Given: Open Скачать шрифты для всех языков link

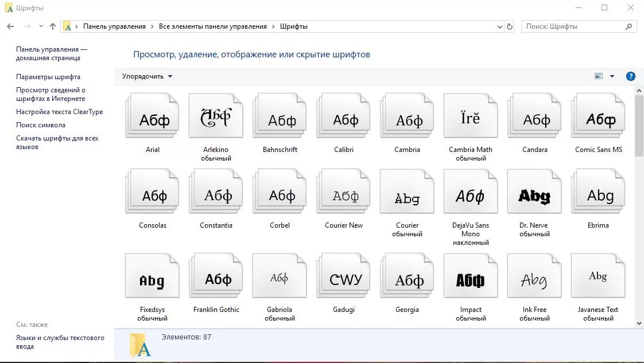Looking at the screenshot, I should (57, 142).
